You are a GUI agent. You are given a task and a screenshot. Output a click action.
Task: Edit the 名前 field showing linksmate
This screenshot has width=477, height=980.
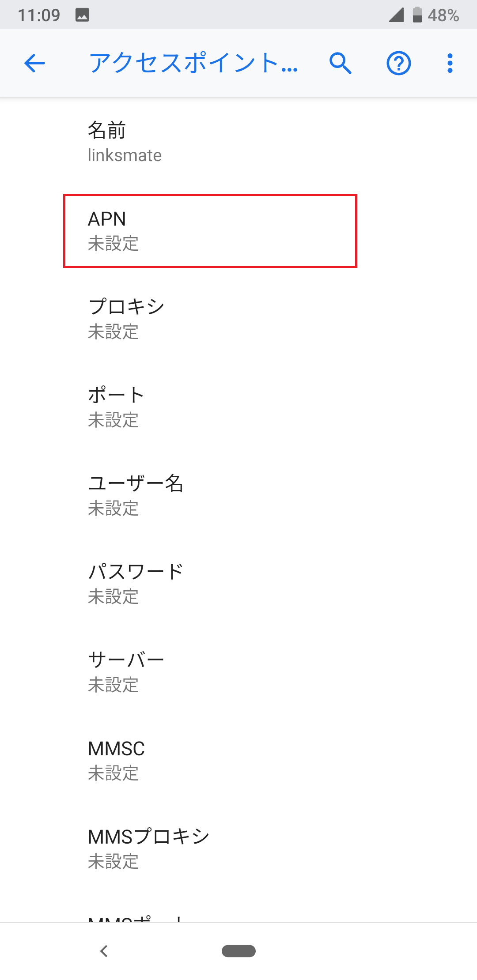coord(210,141)
